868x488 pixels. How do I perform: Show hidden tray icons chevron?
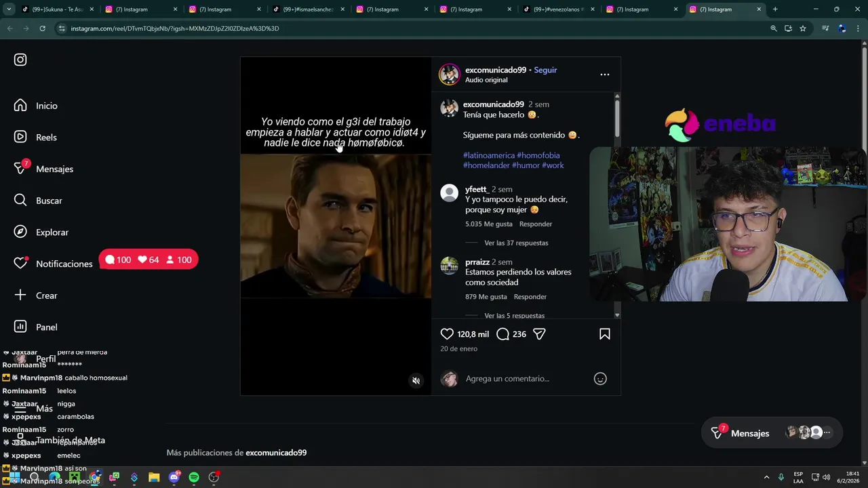click(x=766, y=477)
